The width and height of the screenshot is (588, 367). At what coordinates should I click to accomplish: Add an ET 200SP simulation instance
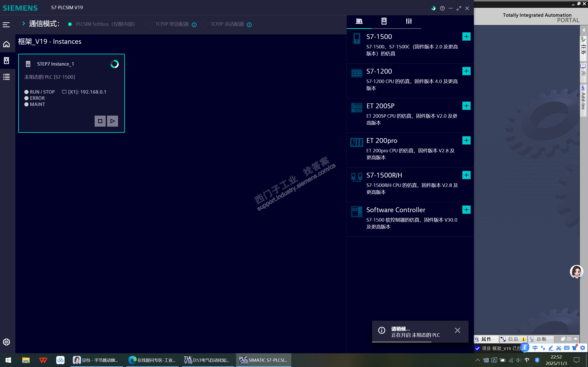[x=466, y=106]
